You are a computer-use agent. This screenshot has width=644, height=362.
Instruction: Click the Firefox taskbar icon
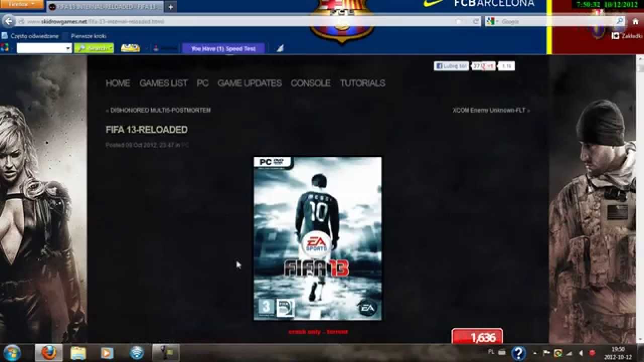coord(49,353)
